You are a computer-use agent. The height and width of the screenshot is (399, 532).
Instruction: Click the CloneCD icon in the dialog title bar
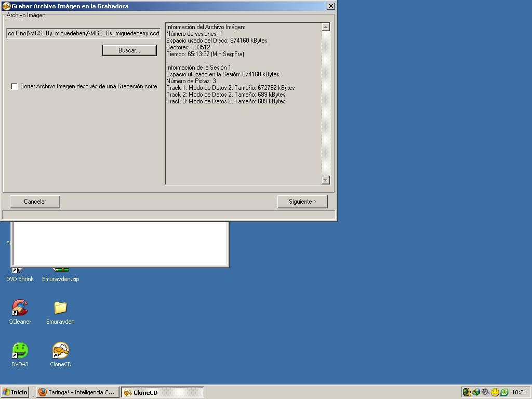point(6,6)
